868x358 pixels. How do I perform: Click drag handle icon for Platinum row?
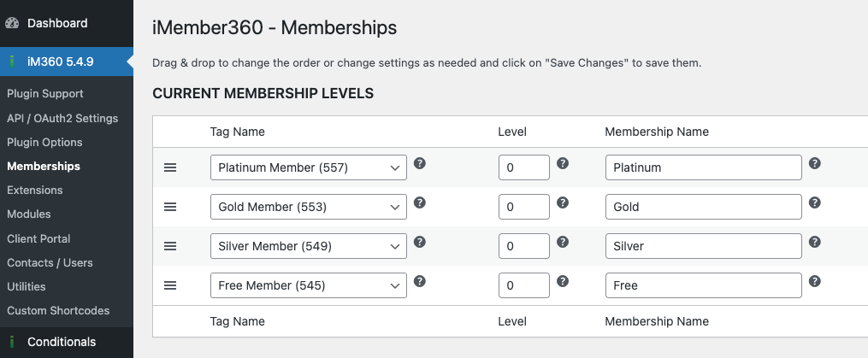click(170, 167)
